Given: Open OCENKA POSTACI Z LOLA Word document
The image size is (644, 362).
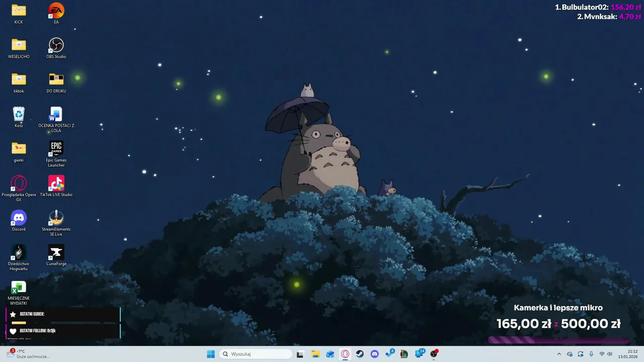Looking at the screenshot, I should coord(56,120).
